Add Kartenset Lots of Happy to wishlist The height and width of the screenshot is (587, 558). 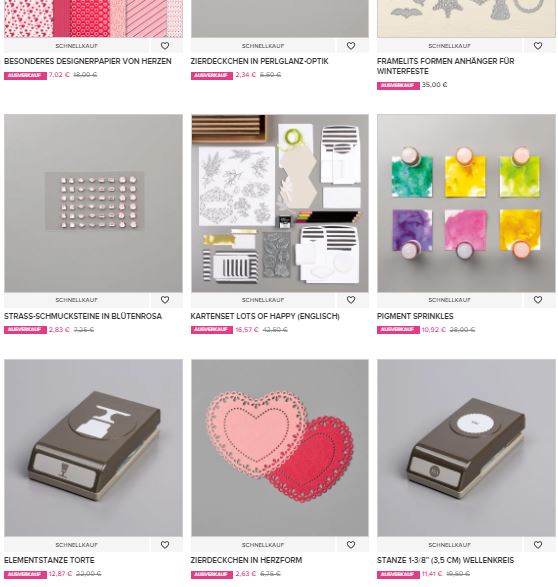click(x=351, y=300)
